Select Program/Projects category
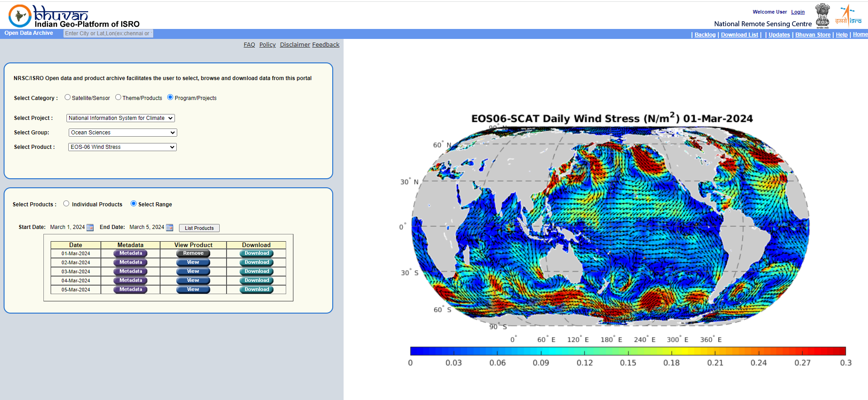The height and width of the screenshot is (400, 868). coord(170,97)
